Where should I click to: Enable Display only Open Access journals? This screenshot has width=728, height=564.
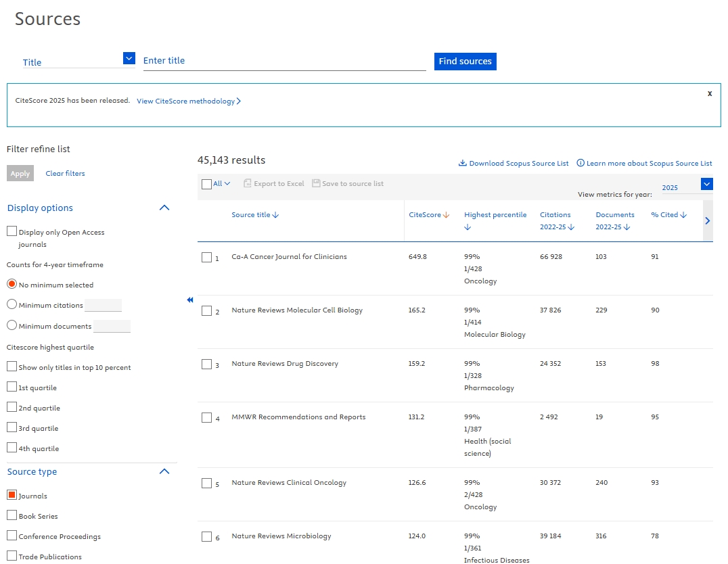pyautogui.click(x=12, y=231)
